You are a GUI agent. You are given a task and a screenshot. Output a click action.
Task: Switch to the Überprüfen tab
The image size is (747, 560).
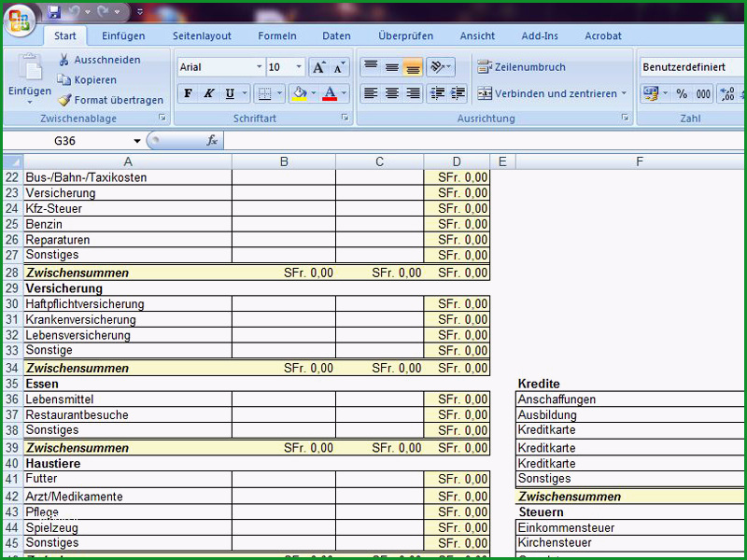(406, 35)
